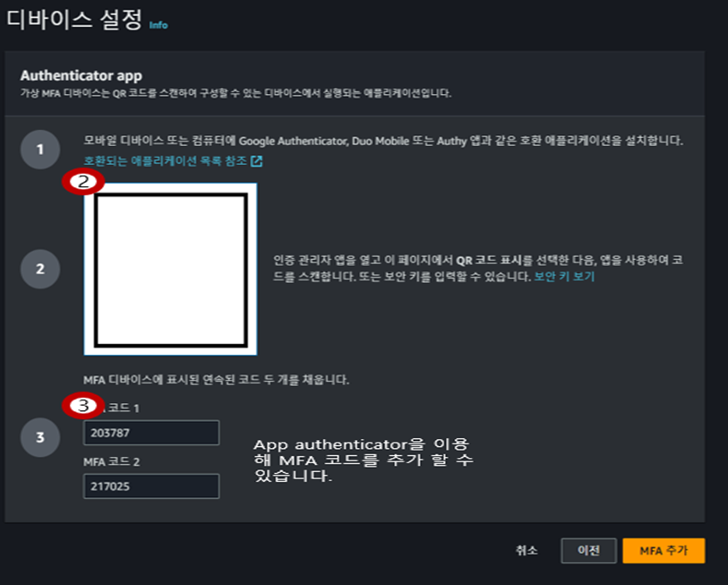This screenshot has width=728, height=585.
Task: Select the Authenticator app heading text
Action: [x=81, y=75]
